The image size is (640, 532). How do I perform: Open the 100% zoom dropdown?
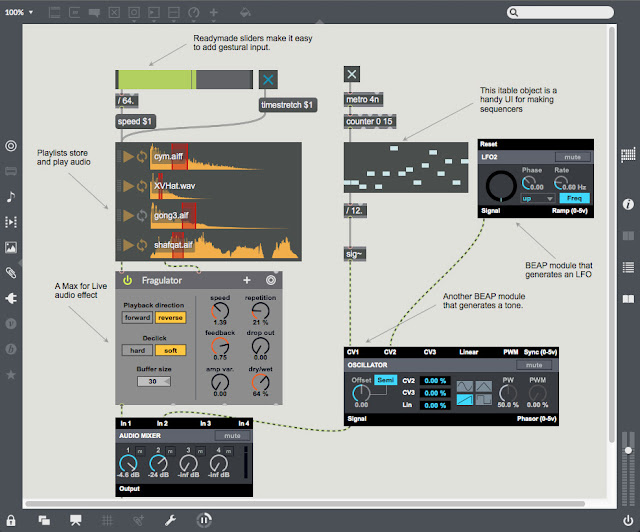pyautogui.click(x=19, y=12)
